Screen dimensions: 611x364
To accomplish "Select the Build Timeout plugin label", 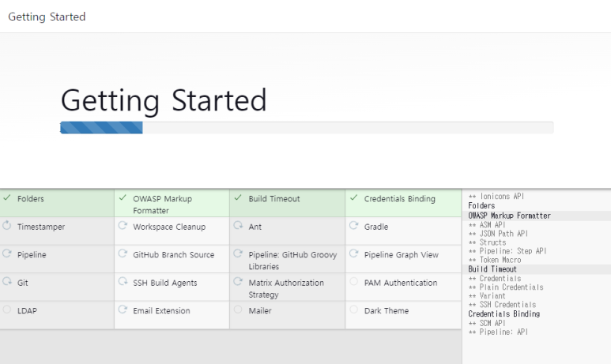I will pos(274,198).
